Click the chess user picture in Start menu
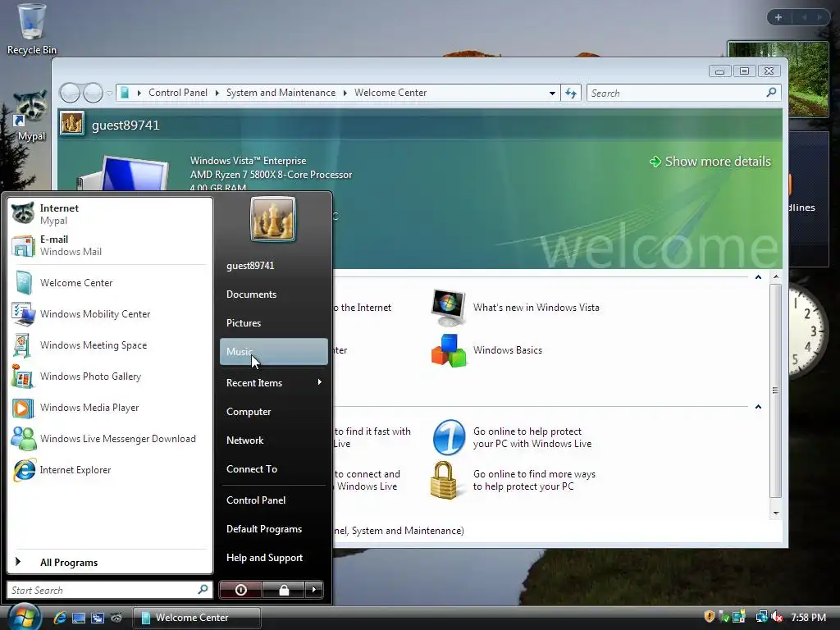Image resolution: width=840 pixels, height=630 pixels. (272, 219)
